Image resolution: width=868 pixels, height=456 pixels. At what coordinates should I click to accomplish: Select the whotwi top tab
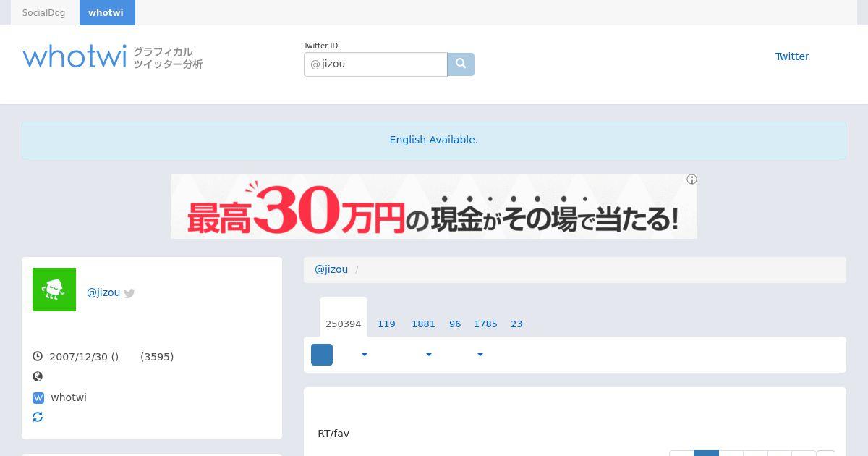(x=106, y=13)
